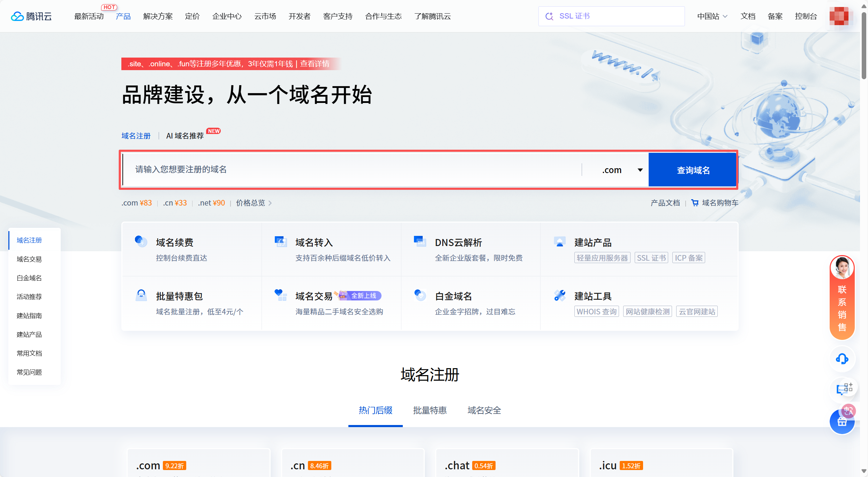The image size is (868, 477).
Task: Open the WHOIS 查询 link
Action: pos(596,312)
